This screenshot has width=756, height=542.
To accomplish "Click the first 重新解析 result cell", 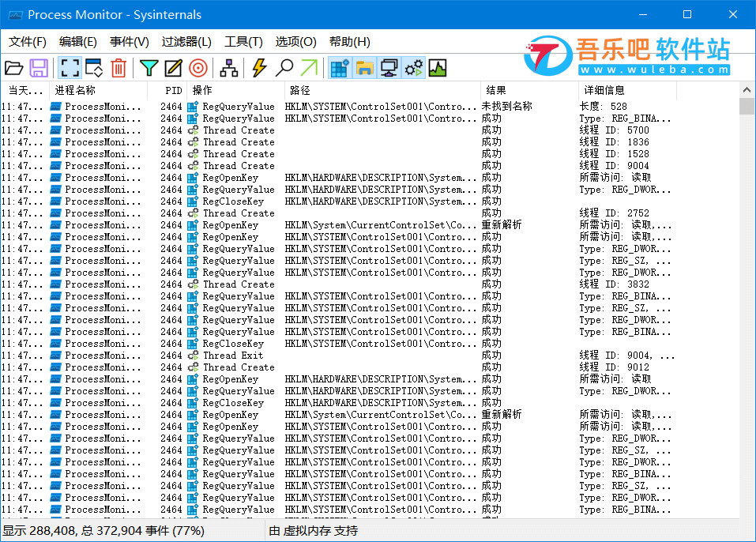I will pos(502,225).
